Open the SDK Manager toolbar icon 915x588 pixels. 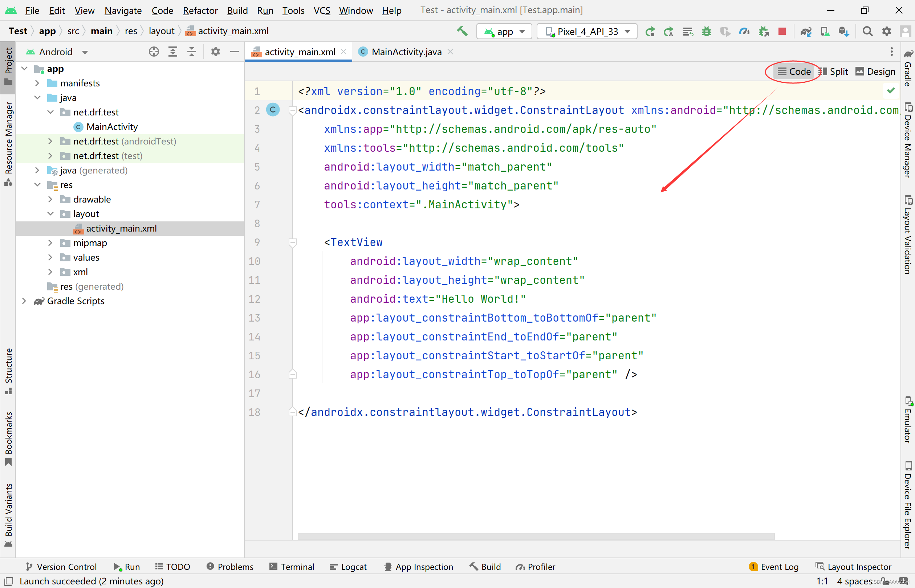(x=843, y=31)
